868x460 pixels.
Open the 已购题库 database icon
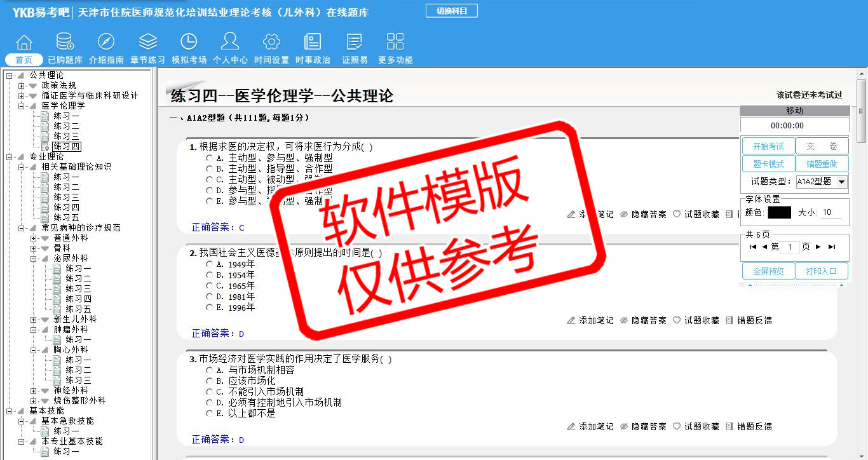(x=65, y=43)
